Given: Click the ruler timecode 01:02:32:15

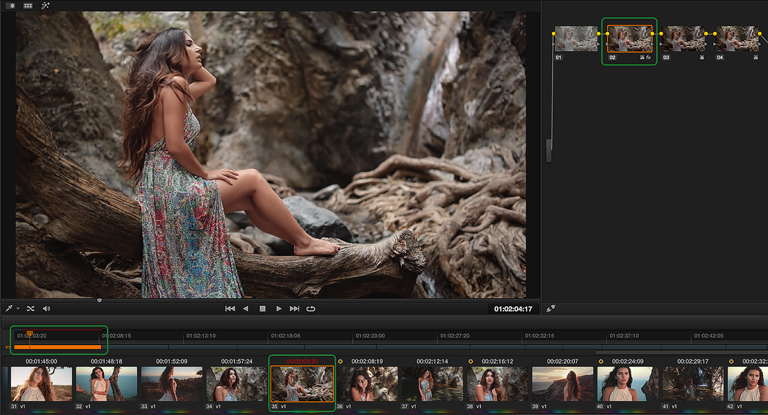Looking at the screenshot, I should [540, 336].
